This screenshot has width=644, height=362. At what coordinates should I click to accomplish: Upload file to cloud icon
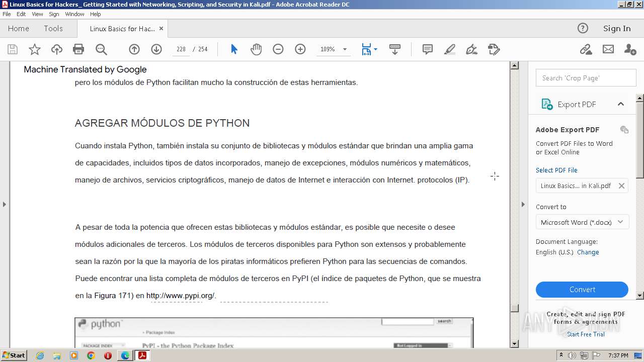click(57, 49)
